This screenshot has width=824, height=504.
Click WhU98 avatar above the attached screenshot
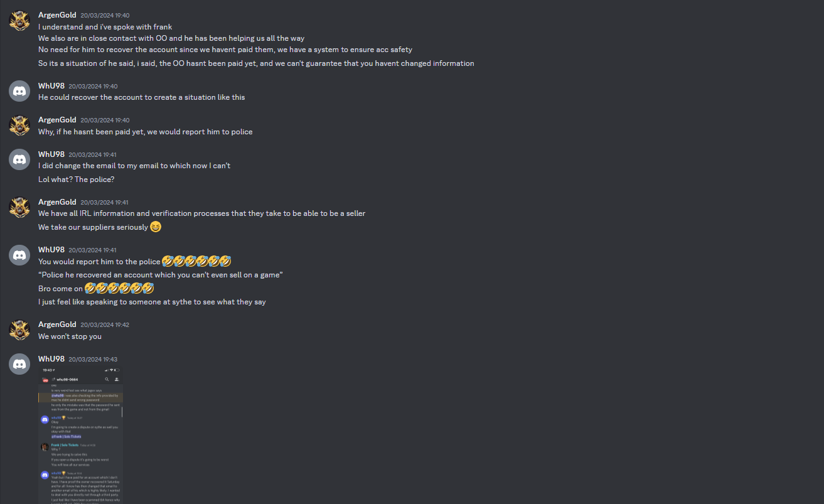click(19, 365)
